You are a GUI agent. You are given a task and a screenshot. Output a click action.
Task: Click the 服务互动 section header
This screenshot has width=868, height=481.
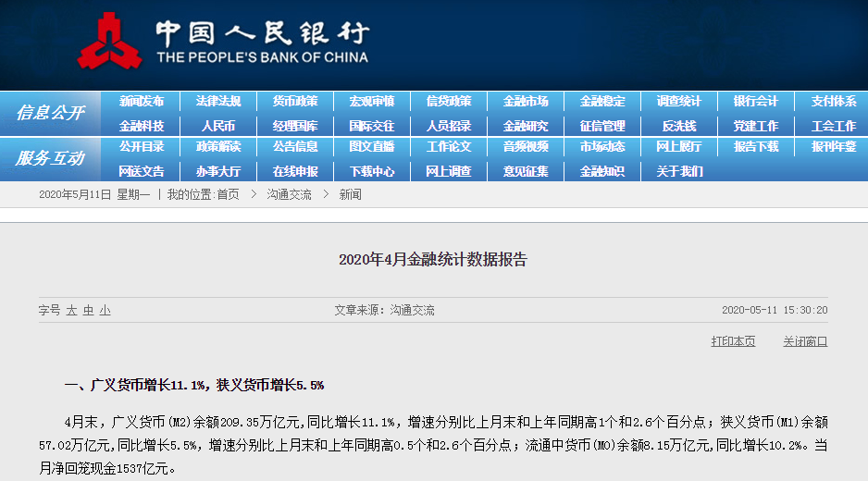[50, 158]
